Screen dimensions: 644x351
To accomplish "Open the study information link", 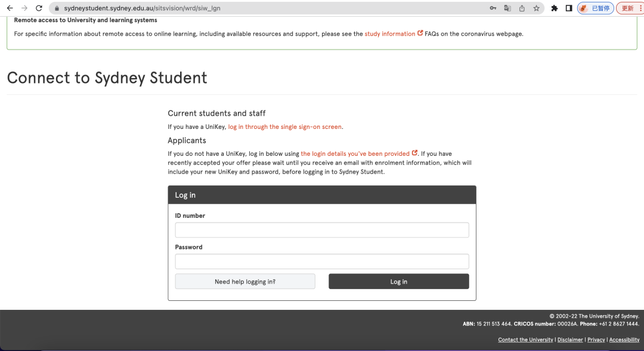I will (390, 34).
